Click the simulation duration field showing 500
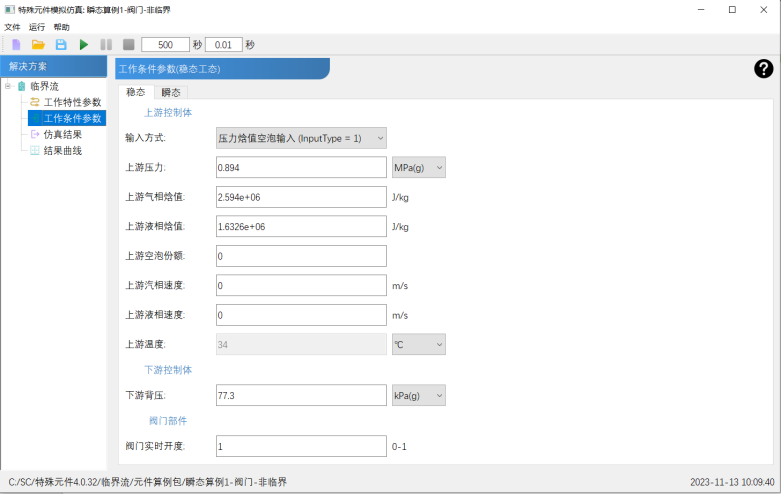The image size is (781, 494). 165,45
